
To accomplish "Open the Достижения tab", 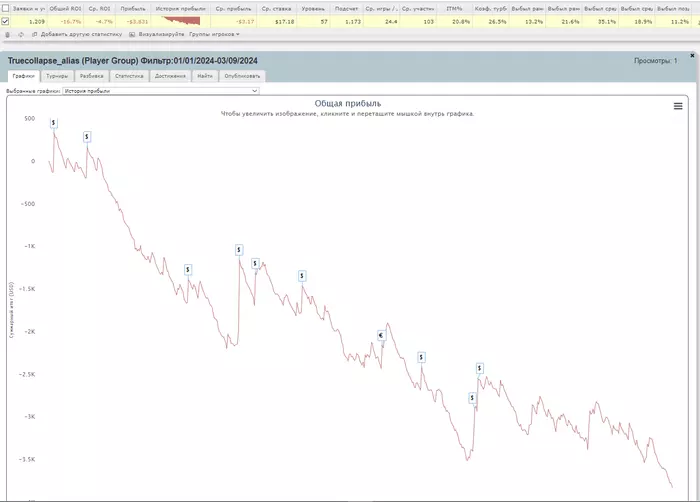I will pos(170,76).
